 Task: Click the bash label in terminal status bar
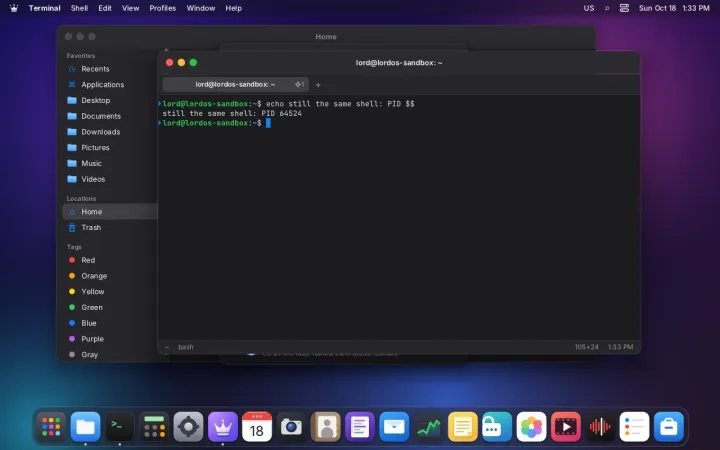pyautogui.click(x=186, y=347)
